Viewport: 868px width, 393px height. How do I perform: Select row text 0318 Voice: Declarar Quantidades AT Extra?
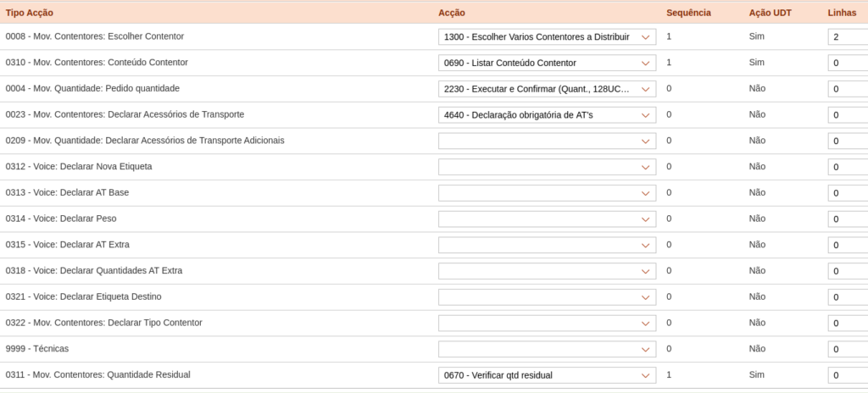click(x=93, y=270)
